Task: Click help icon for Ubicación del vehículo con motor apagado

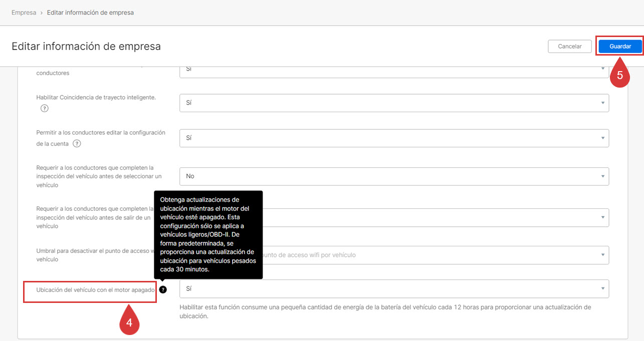Action: pyautogui.click(x=163, y=289)
